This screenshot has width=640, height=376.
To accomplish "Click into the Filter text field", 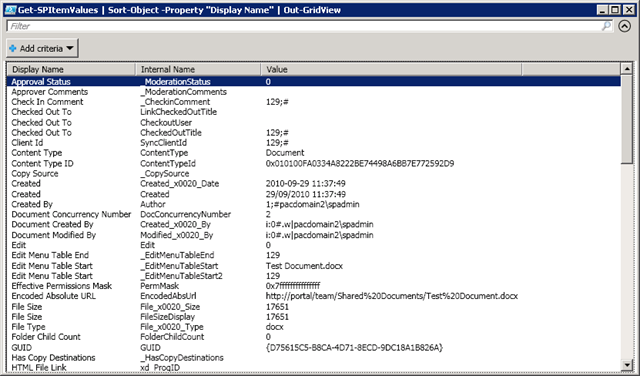I will tap(304, 26).
